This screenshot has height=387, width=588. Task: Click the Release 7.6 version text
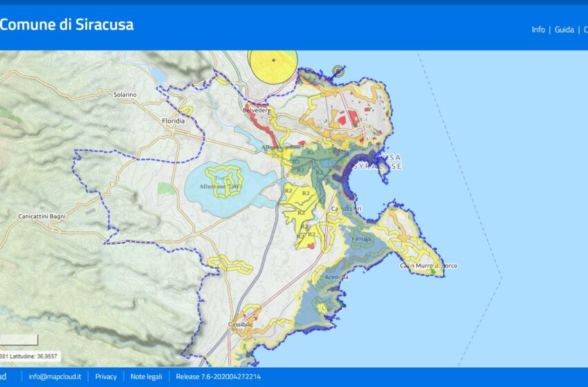(218, 377)
